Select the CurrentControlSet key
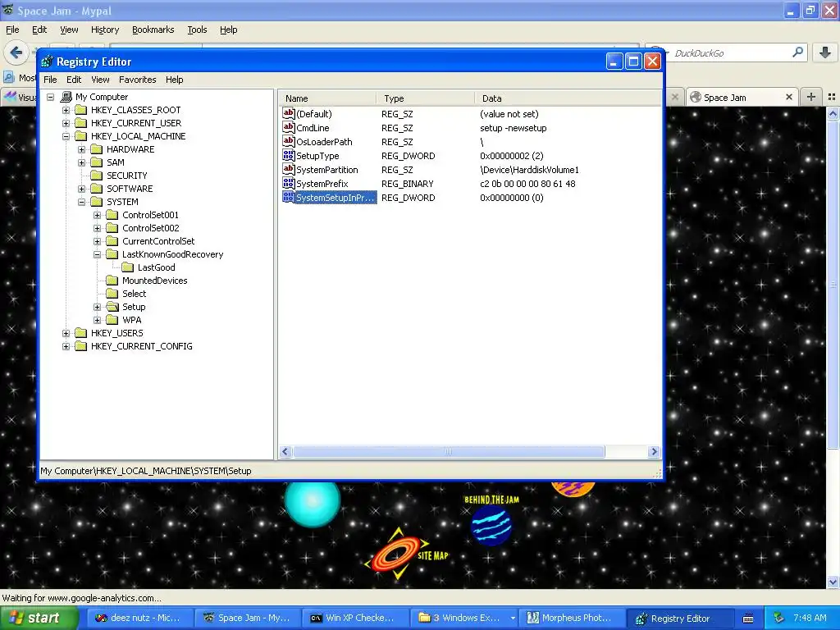This screenshot has height=630, width=840. tap(158, 241)
